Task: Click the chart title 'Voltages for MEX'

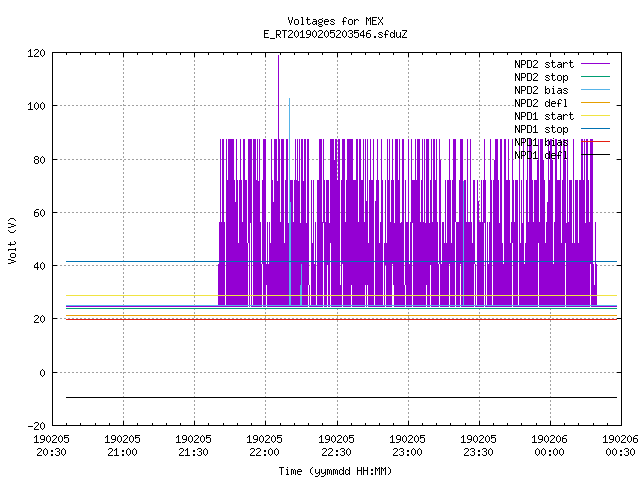Action: 335,21
